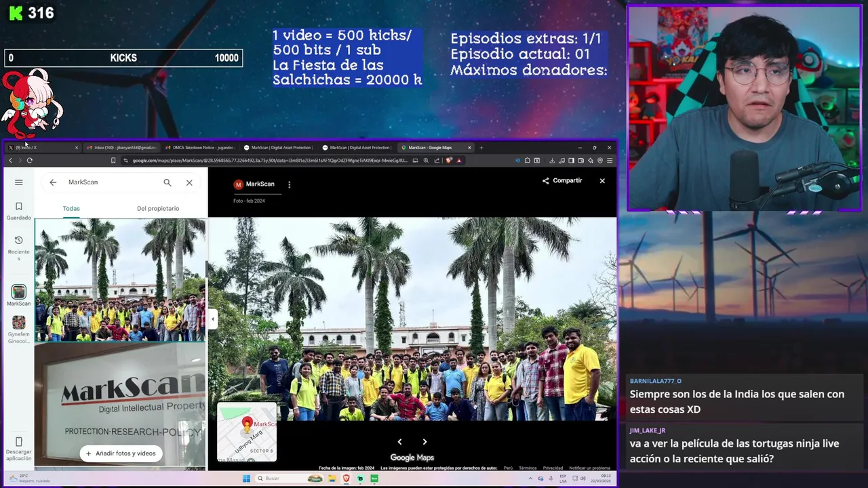Close the photo viewer with X

(x=602, y=181)
